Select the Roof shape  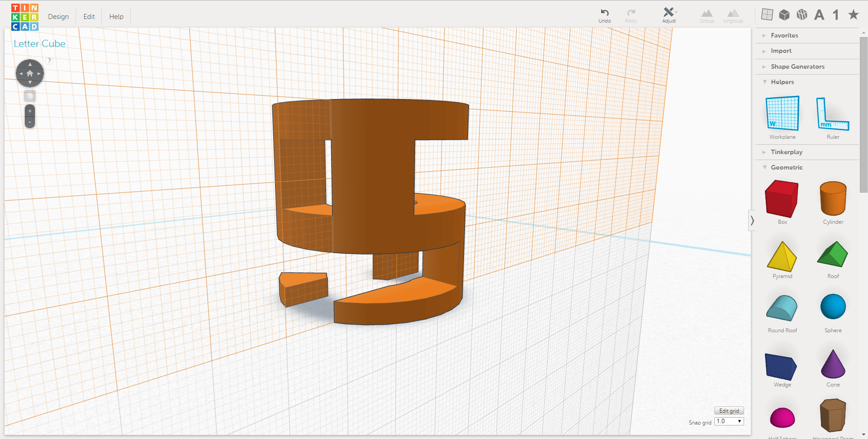pyautogui.click(x=832, y=254)
